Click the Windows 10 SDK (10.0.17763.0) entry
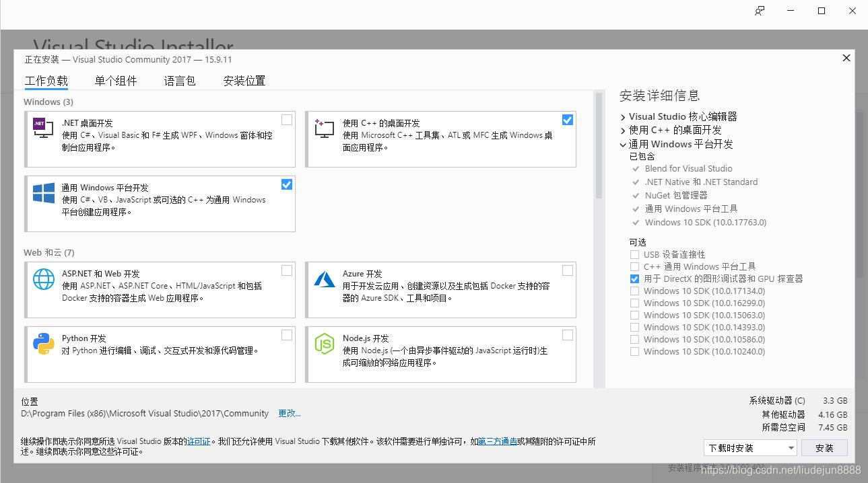868x483 pixels. click(x=706, y=223)
